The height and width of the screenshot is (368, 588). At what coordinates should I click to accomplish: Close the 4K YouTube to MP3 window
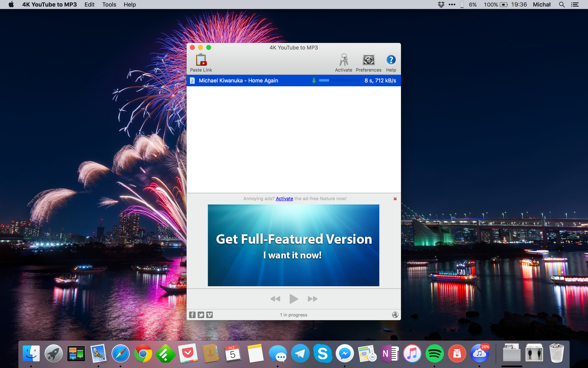point(192,48)
